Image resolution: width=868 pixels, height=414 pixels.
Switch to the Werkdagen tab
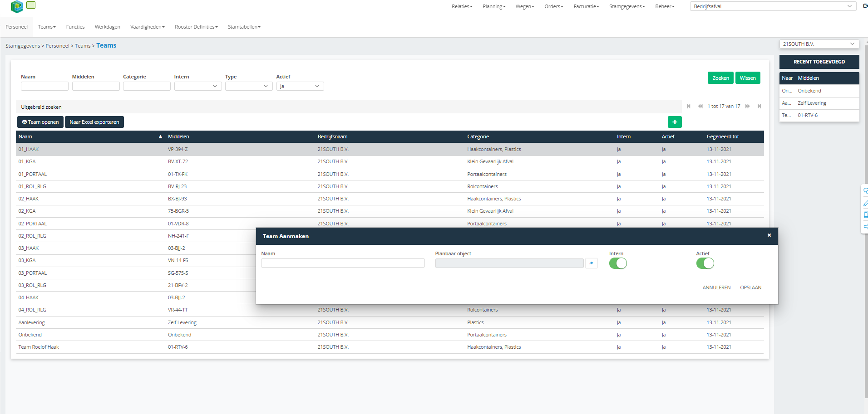tap(108, 27)
